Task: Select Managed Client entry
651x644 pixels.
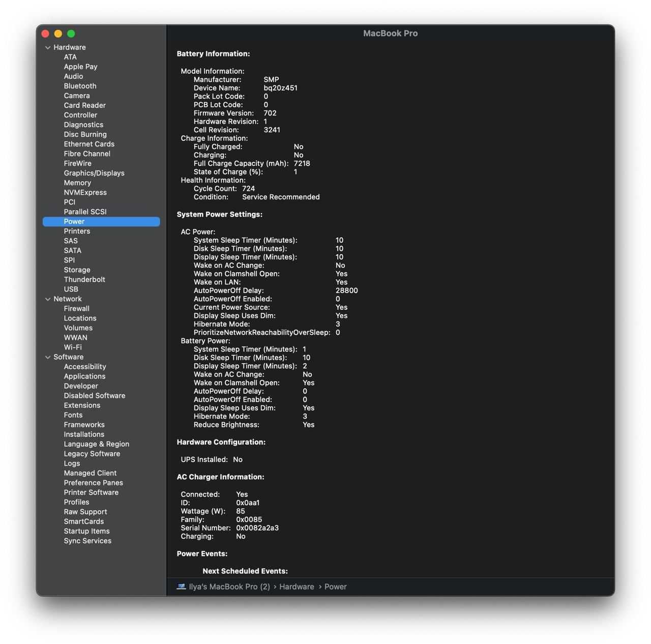Action: [90, 473]
